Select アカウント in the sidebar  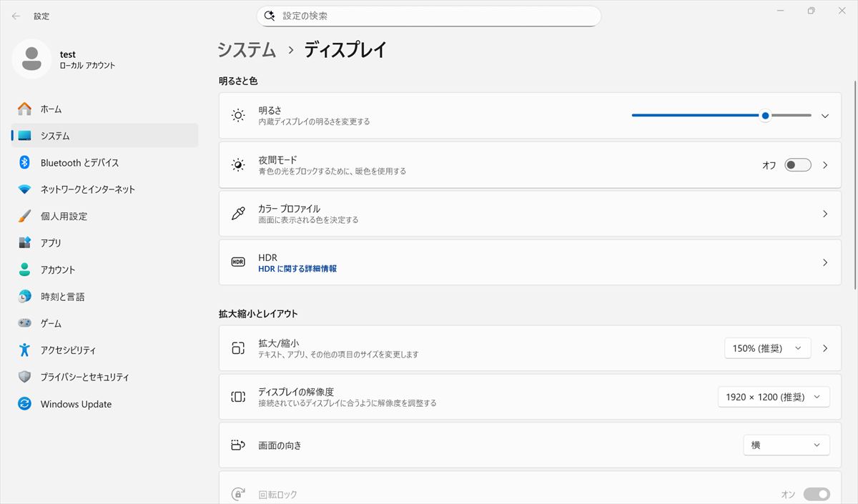tap(57, 270)
